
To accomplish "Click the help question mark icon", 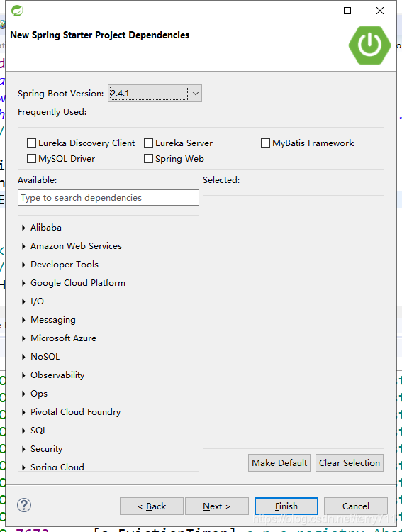I will (24, 505).
